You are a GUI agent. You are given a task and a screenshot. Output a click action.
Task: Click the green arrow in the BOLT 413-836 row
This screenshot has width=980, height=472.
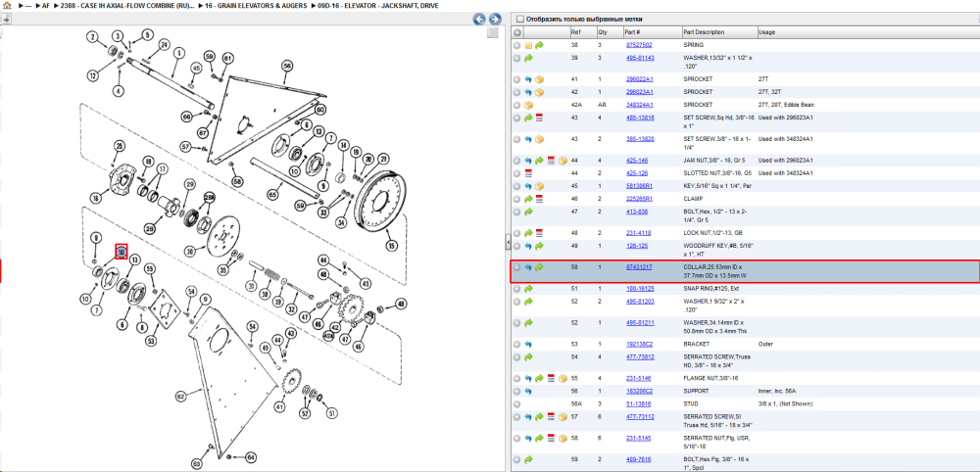click(528, 212)
